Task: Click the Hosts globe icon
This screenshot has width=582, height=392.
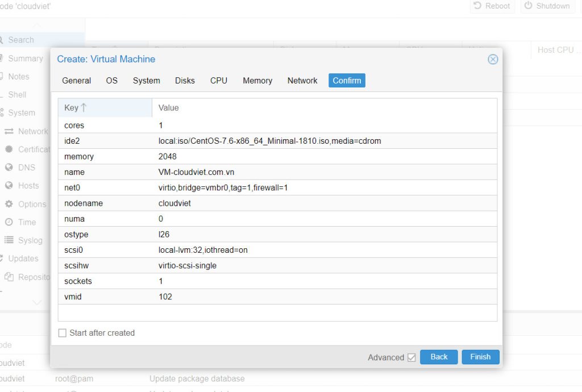Action: tap(9, 185)
